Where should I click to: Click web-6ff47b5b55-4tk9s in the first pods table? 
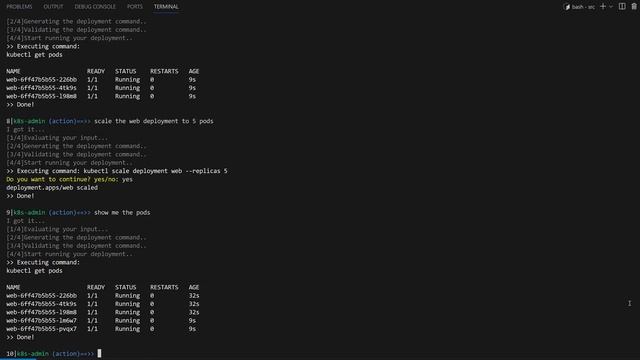point(41,88)
